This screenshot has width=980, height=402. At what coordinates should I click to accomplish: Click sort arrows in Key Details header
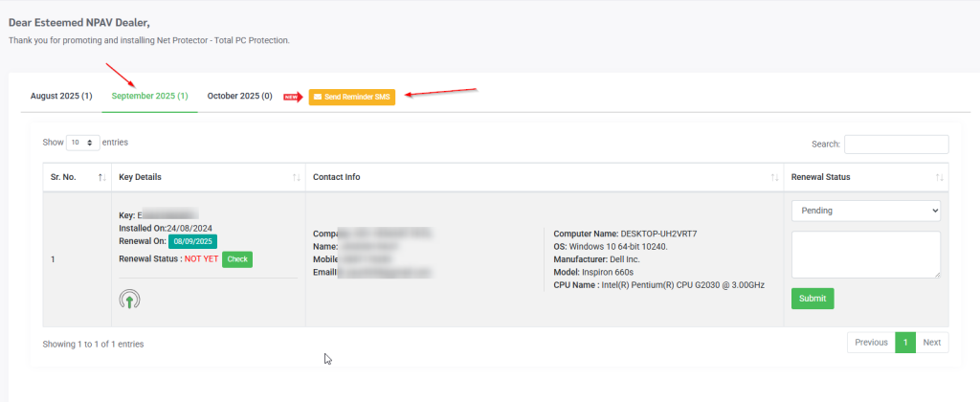(x=296, y=177)
